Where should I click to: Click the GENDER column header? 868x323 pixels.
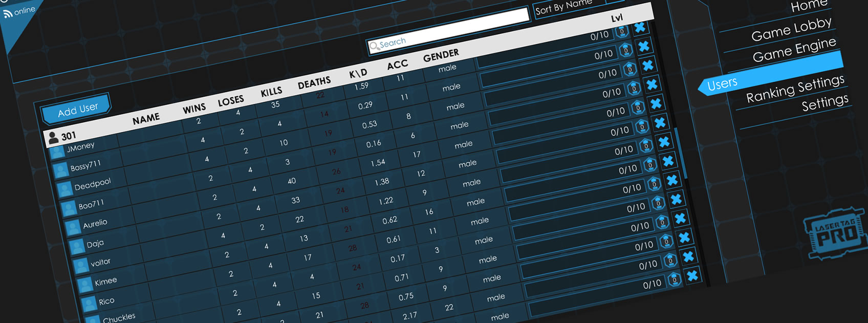[441, 55]
